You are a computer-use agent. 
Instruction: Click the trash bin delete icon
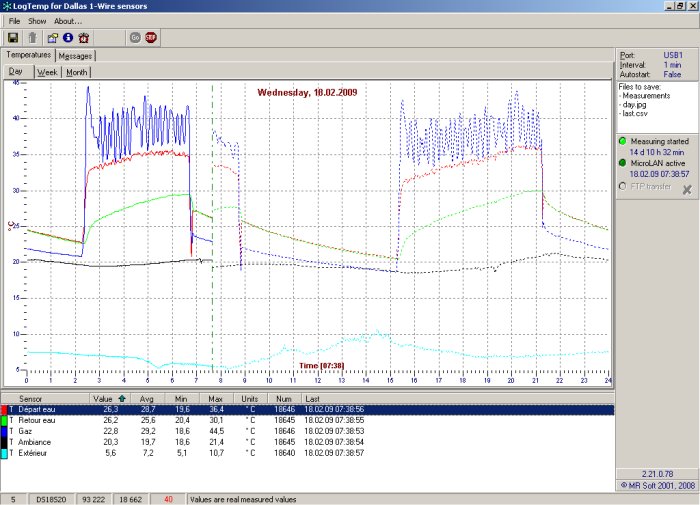point(32,37)
